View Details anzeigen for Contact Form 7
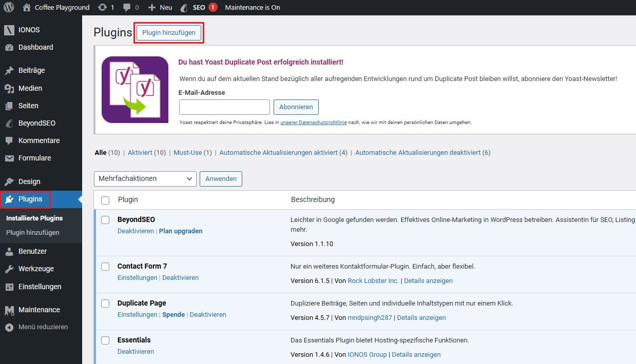The height and width of the screenshot is (364, 636). click(428, 280)
